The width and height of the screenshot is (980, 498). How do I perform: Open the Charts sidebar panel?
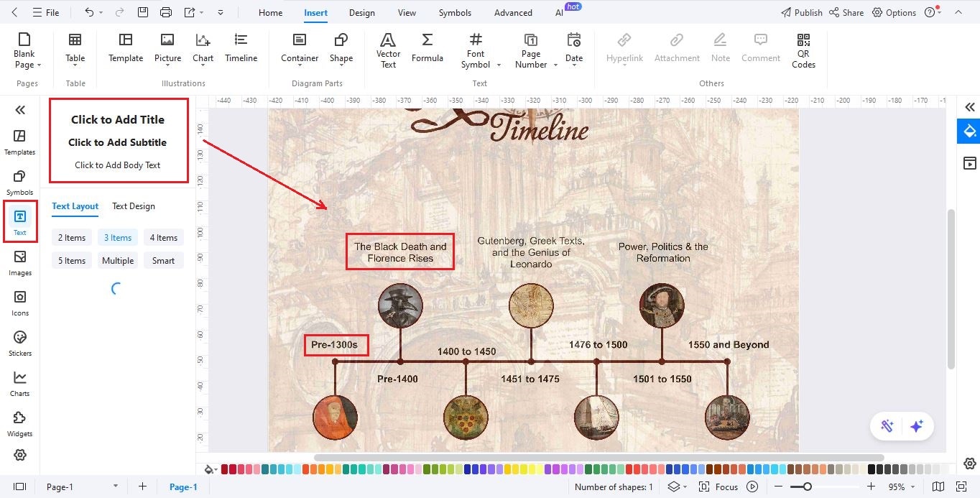[x=20, y=384]
